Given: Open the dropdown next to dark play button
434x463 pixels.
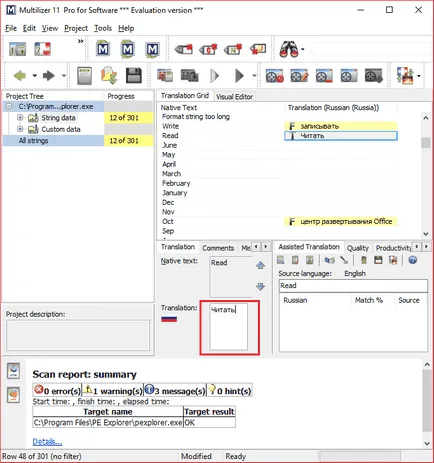Looking at the screenshot, I should [x=254, y=76].
